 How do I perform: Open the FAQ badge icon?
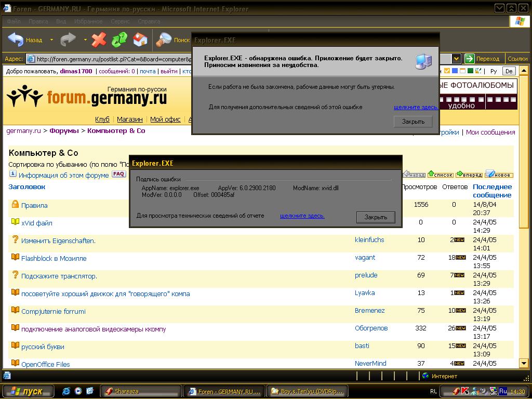click(118, 174)
